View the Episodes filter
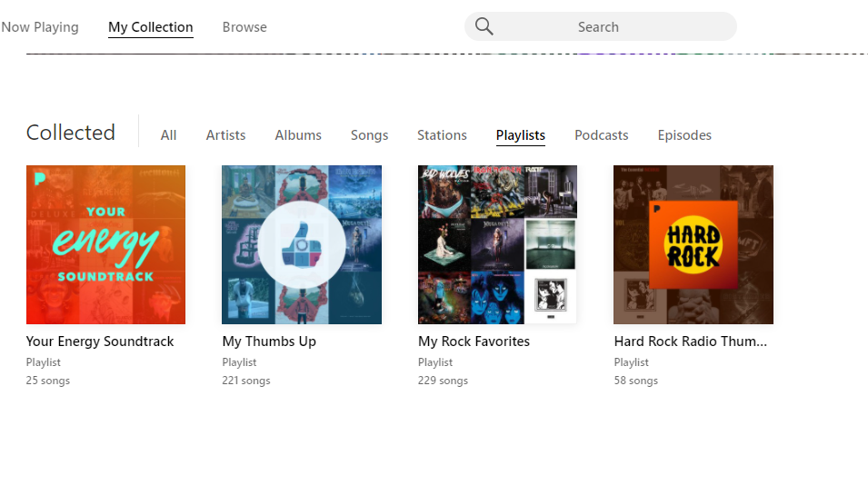 [x=684, y=135]
